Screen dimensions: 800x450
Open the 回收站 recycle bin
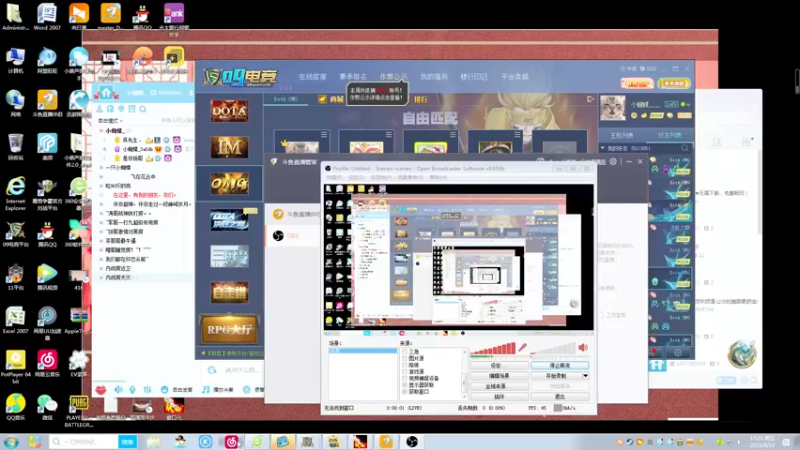pos(15,147)
